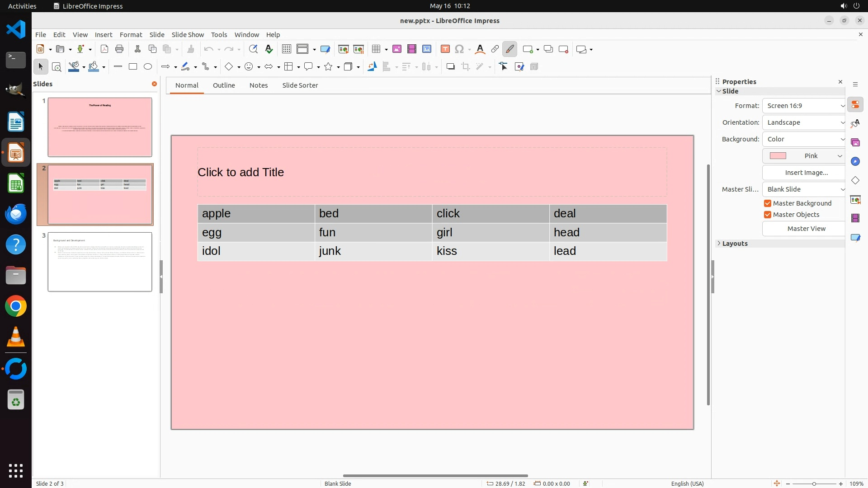Select the Rectangle drawing tool
The width and height of the screenshot is (868, 488).
tap(133, 67)
